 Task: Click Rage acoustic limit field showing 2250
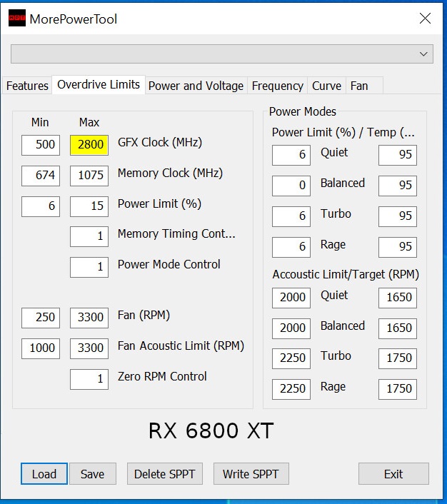pos(291,389)
